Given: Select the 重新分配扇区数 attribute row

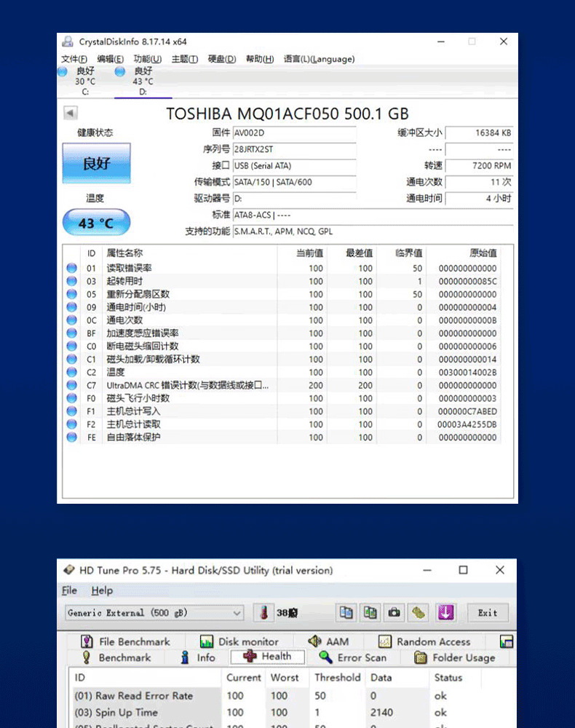Looking at the screenshot, I should pyautogui.click(x=284, y=294).
